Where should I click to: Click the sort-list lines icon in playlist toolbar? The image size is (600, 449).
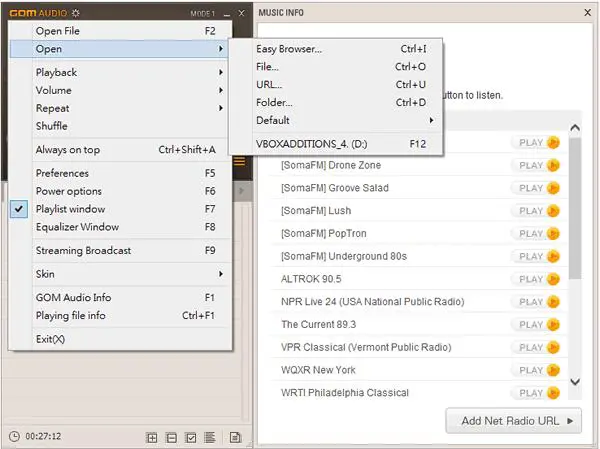pos(210,437)
